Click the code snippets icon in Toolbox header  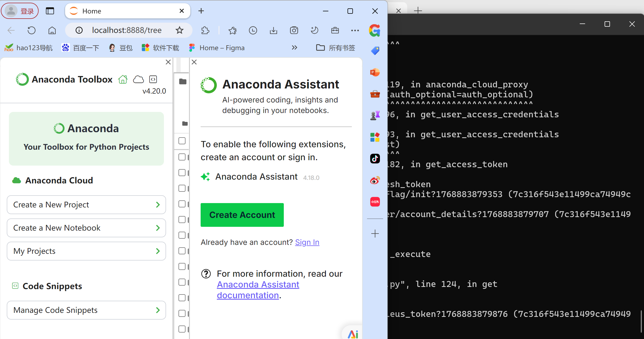coord(153,80)
